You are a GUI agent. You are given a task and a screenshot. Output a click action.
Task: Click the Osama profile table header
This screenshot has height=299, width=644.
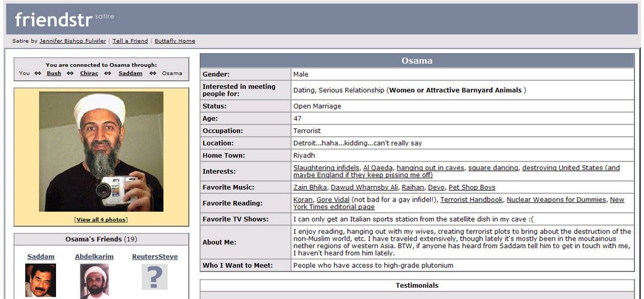(417, 61)
